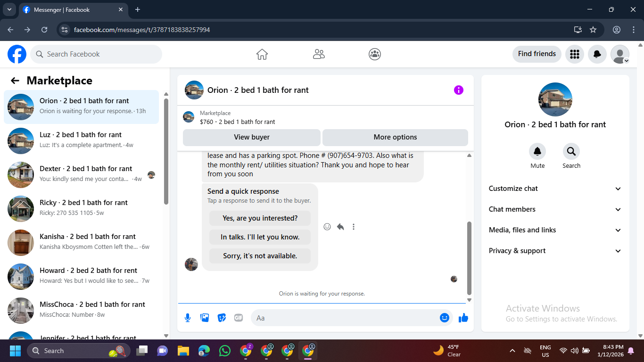Click the chat messages scrollbar thumb
The width and height of the screenshot is (644, 362).
(x=469, y=258)
